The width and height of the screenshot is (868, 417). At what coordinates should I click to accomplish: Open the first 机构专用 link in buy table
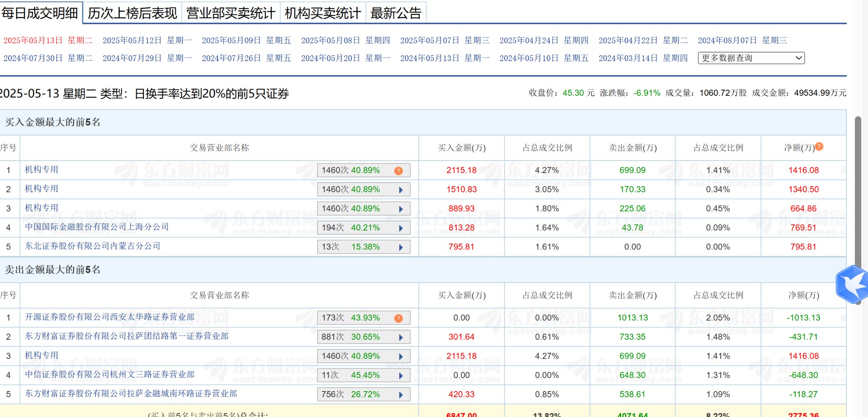(x=40, y=170)
